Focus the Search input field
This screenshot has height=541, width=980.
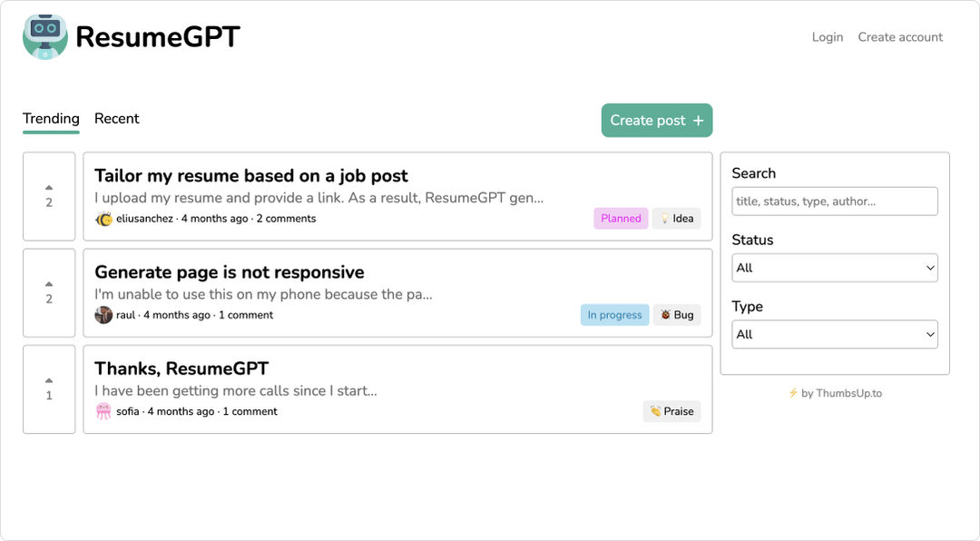click(x=834, y=202)
